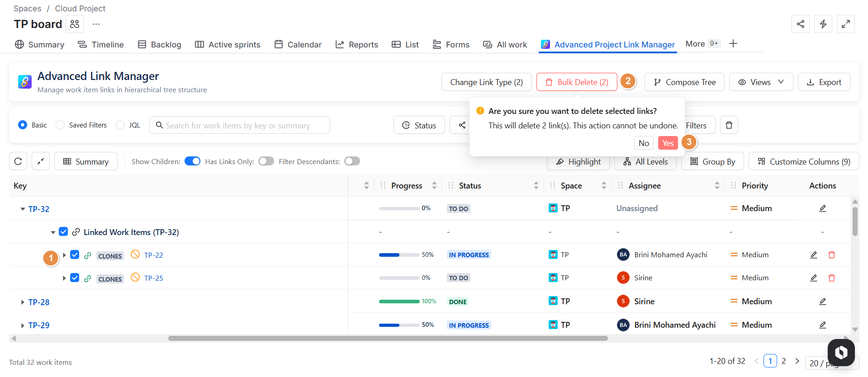Open the Views dropdown
This screenshot has width=868, height=377.
pyautogui.click(x=761, y=82)
